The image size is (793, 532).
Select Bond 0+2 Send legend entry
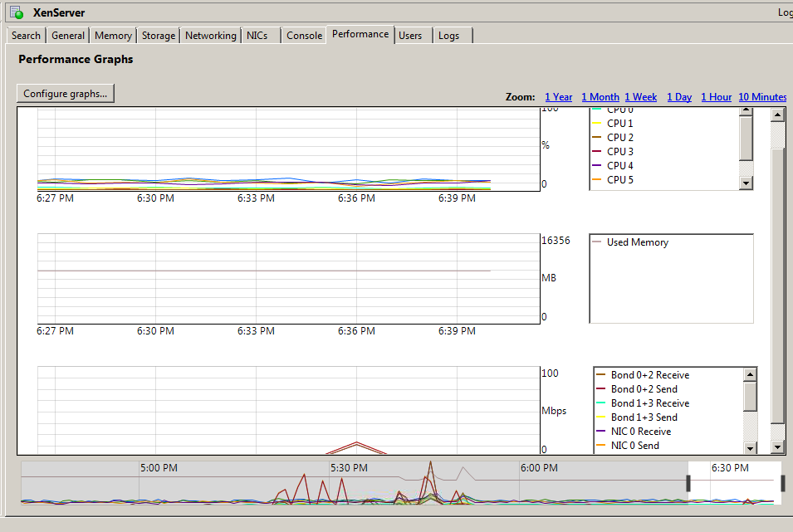(644, 389)
